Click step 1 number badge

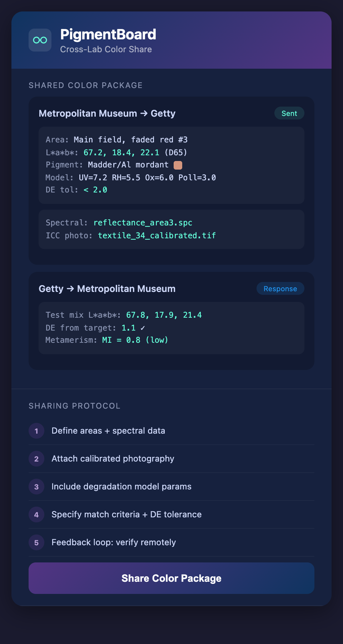[x=36, y=431]
